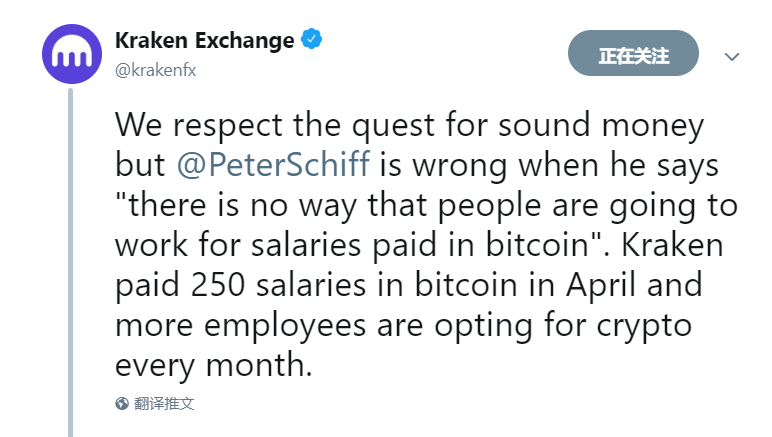Click the words "is wrong when he says"
The width and height of the screenshot is (772, 437).
click(549, 165)
